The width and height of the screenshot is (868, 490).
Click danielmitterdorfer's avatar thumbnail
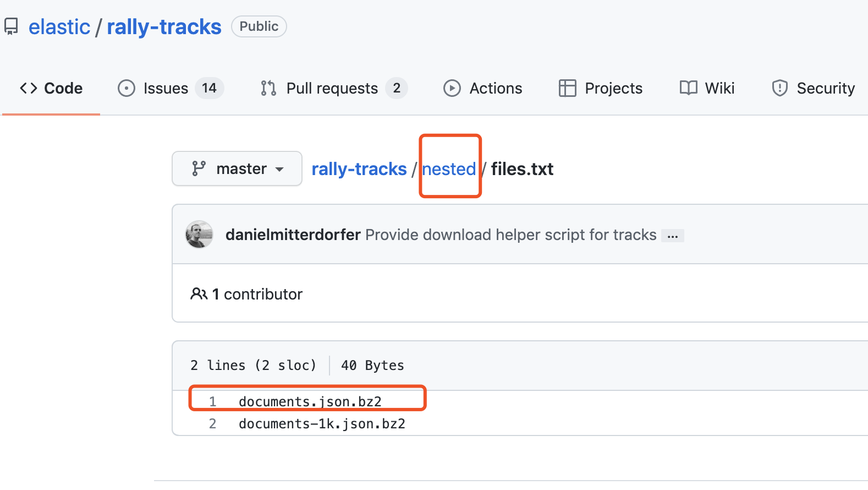pyautogui.click(x=199, y=235)
